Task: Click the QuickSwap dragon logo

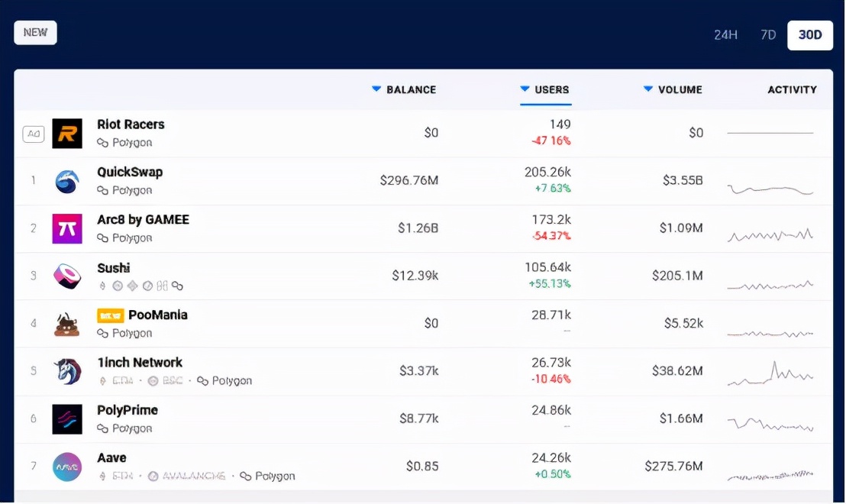Action: point(67,181)
